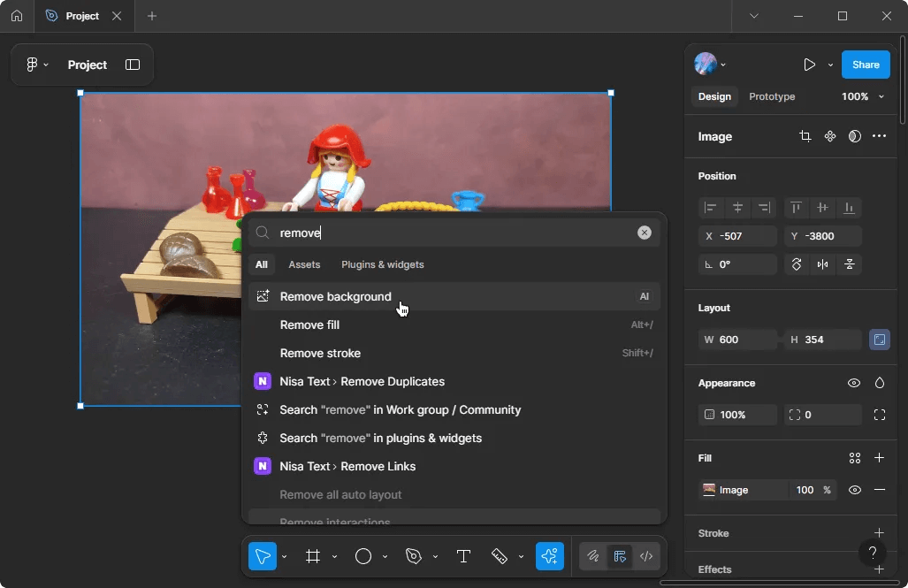Image resolution: width=908 pixels, height=588 pixels.
Task: Flip the image vertically
Action: pos(850,264)
